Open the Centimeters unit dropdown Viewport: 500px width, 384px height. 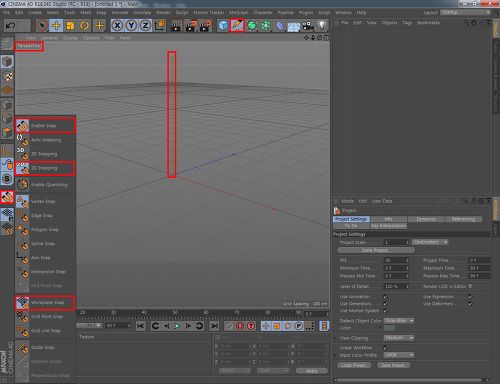click(x=430, y=242)
